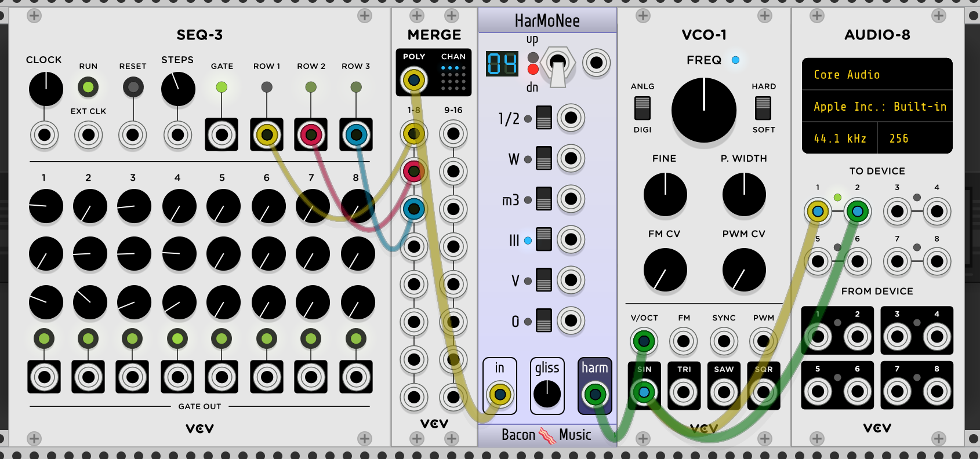Screen dimensions: 980x459
Task: Click the MERGE CHAN indicator grid
Action: [453, 78]
